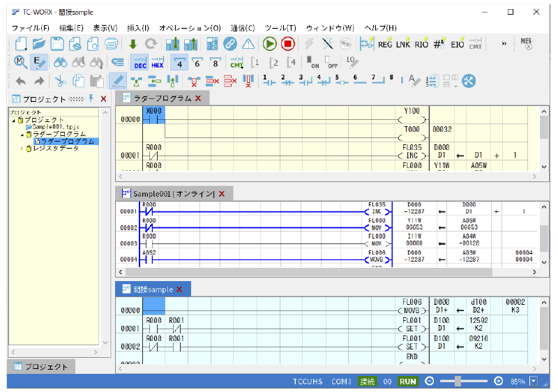Open a project with the folder icon
The image size is (558, 392).
point(39,44)
